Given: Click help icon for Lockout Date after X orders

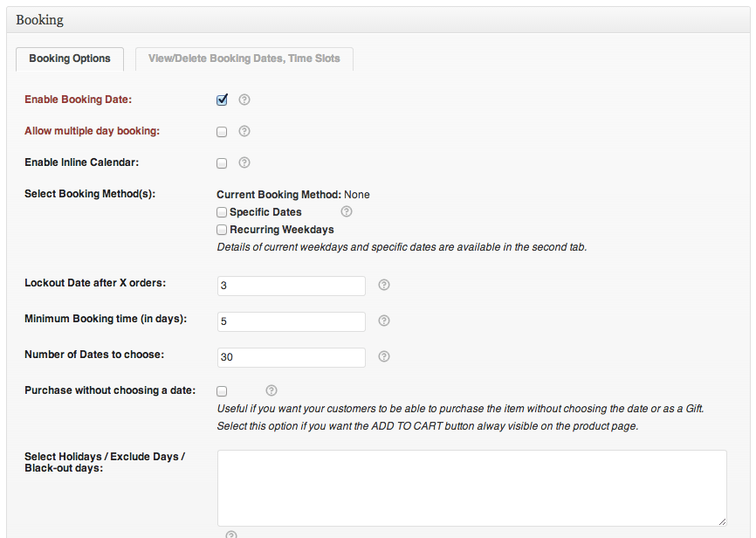Looking at the screenshot, I should pyautogui.click(x=384, y=285).
